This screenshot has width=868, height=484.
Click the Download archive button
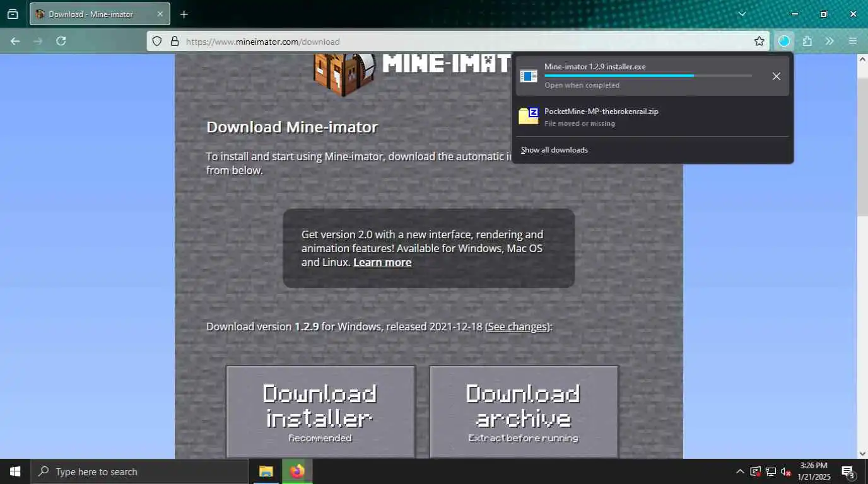(x=524, y=412)
